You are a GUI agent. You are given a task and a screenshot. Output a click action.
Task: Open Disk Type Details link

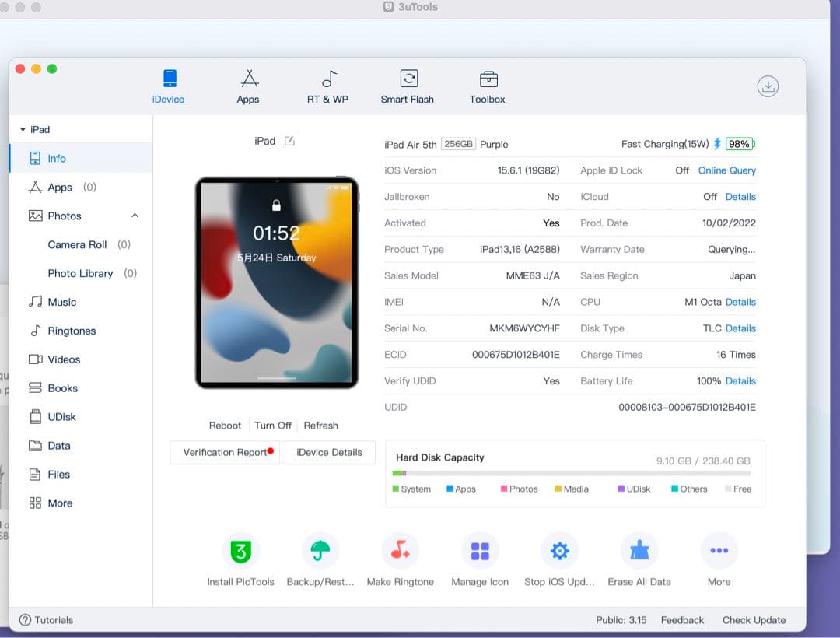(740, 328)
